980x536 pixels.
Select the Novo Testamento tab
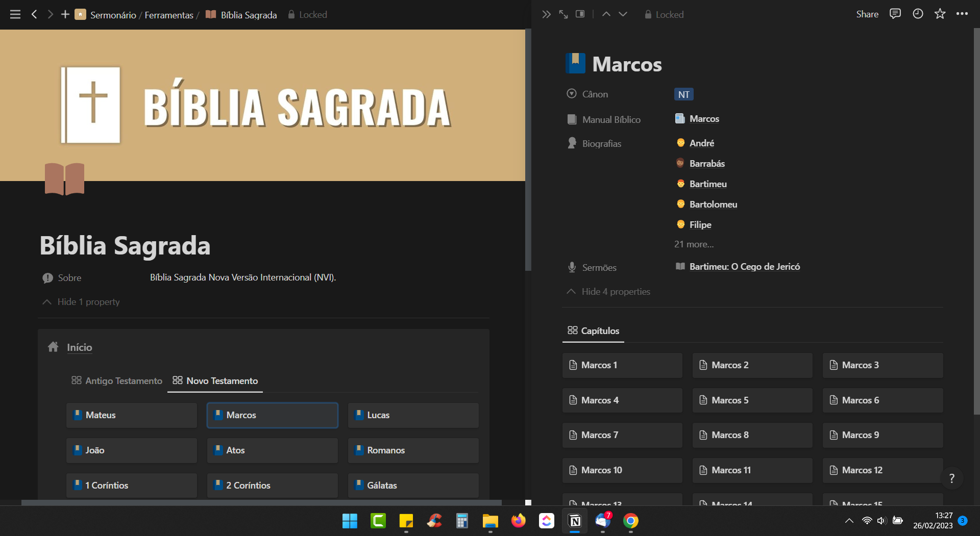click(x=215, y=381)
